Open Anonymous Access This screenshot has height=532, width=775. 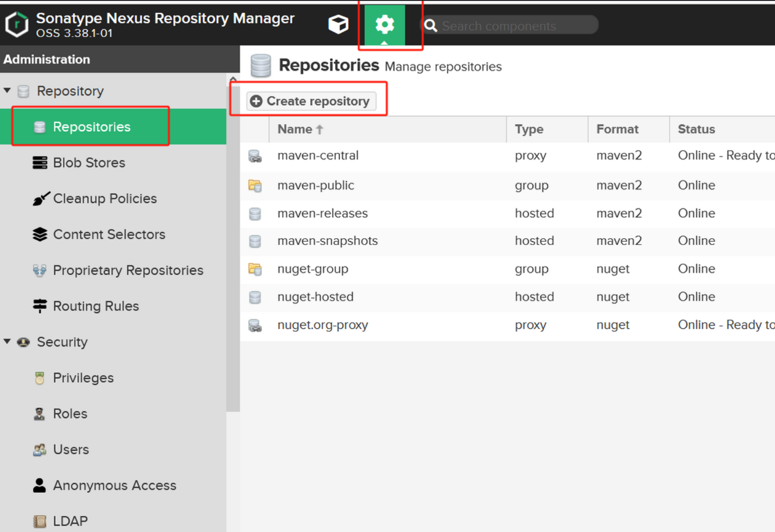tap(115, 485)
